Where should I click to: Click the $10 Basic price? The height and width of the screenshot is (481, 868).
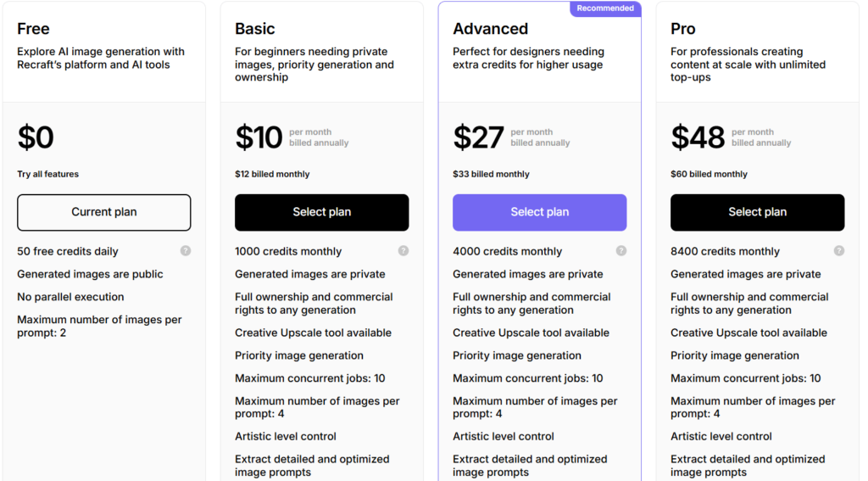point(259,137)
